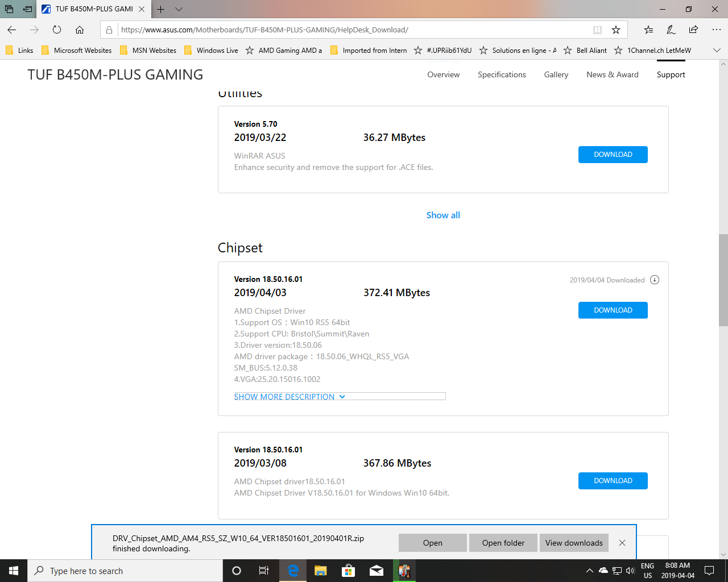
Task: Click the ENG US language indicator
Action: pyautogui.click(x=648, y=571)
